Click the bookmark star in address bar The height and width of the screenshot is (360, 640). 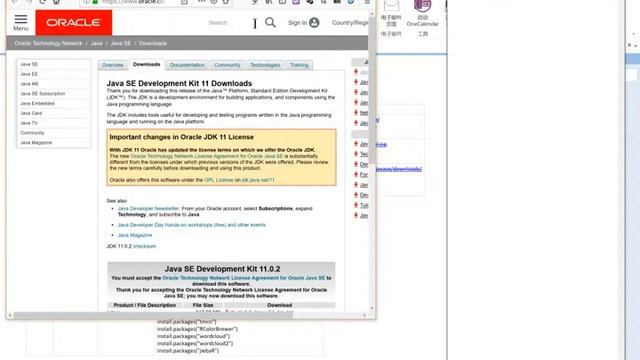226,2
